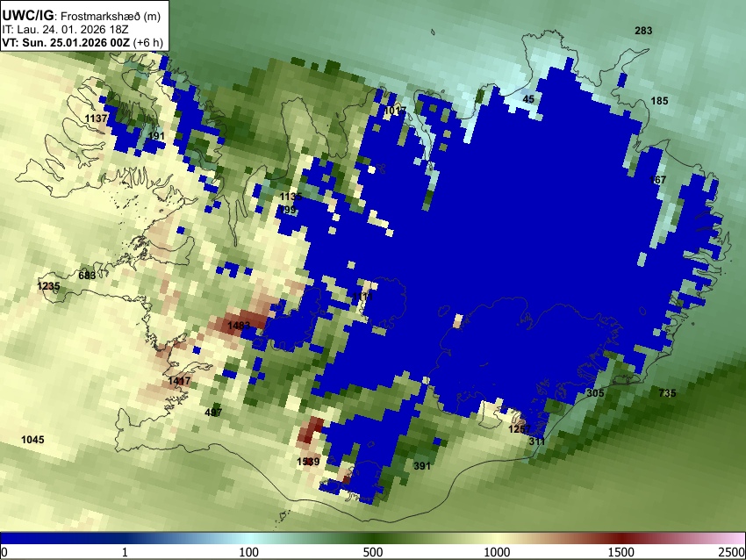
Task: Click the map value 1111
Action: pos(362,297)
